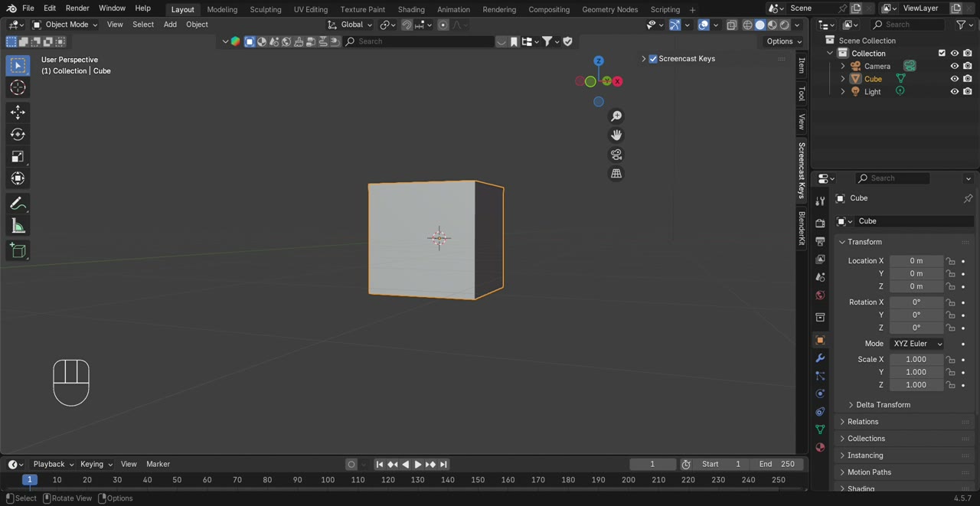Select the Transform tool
This screenshot has height=506, width=980.
18,179
